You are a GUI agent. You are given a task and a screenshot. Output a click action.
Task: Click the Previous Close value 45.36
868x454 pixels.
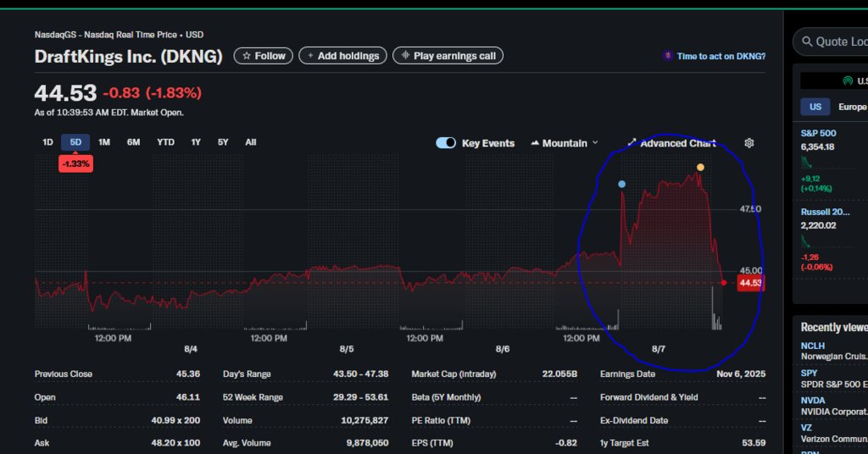coord(188,374)
